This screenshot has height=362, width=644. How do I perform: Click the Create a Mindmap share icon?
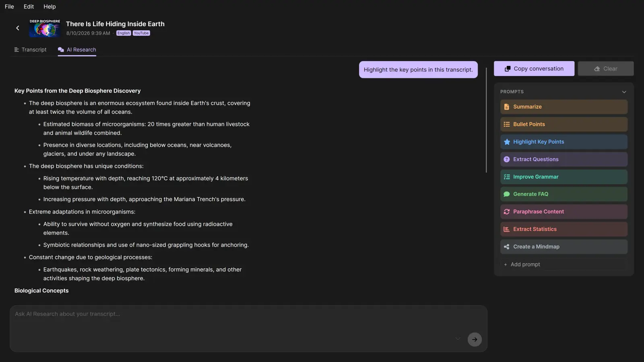click(x=507, y=247)
